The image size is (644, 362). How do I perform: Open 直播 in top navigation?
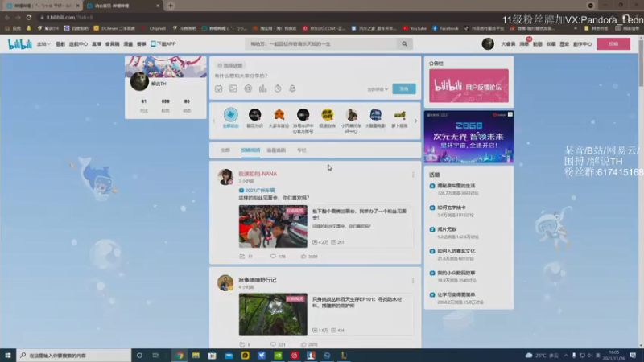[x=97, y=44]
